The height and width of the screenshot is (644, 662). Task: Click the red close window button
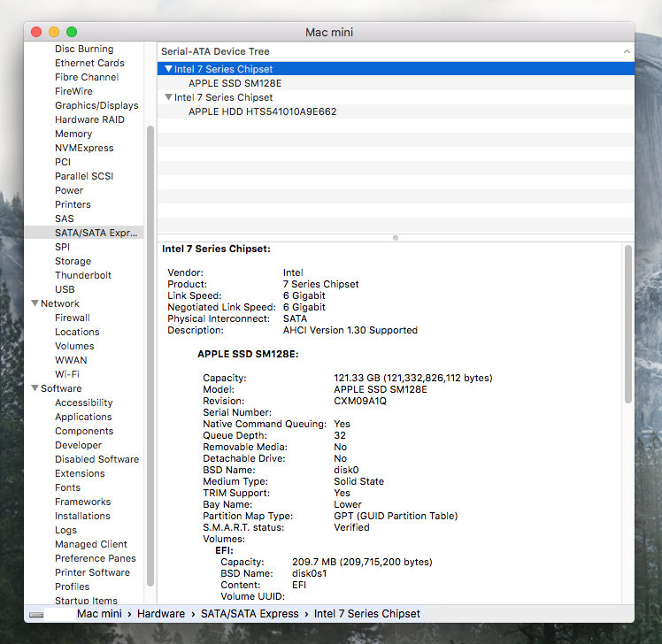[x=36, y=32]
